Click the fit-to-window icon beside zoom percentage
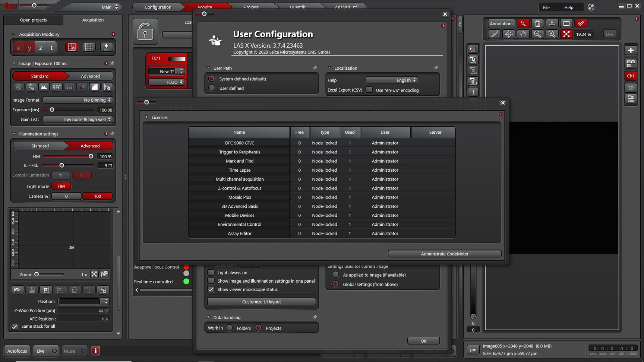The image size is (644, 362). click(x=566, y=34)
